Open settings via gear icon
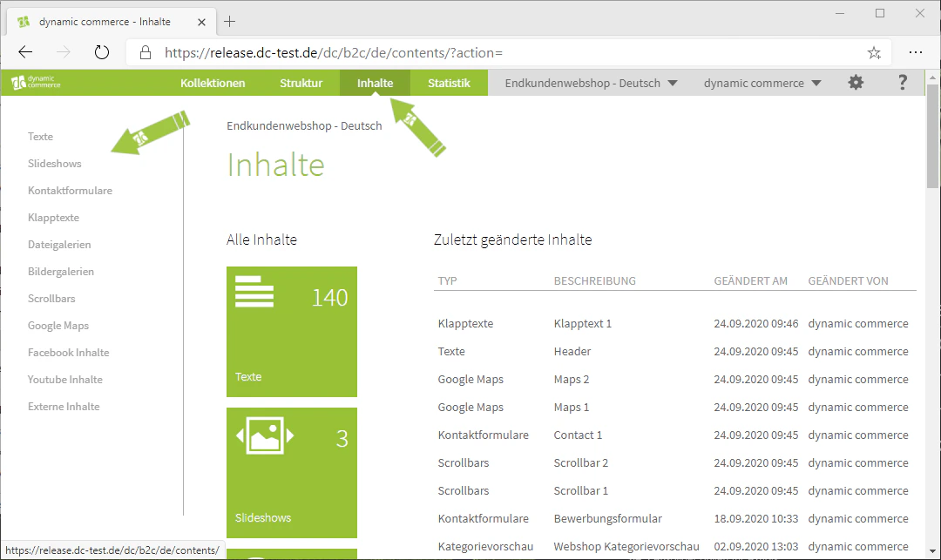Image resolution: width=941 pixels, height=560 pixels. coord(856,83)
